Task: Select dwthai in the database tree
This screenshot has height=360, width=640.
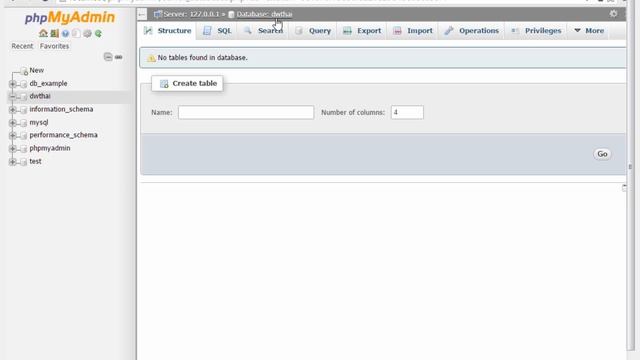Action: (40, 96)
